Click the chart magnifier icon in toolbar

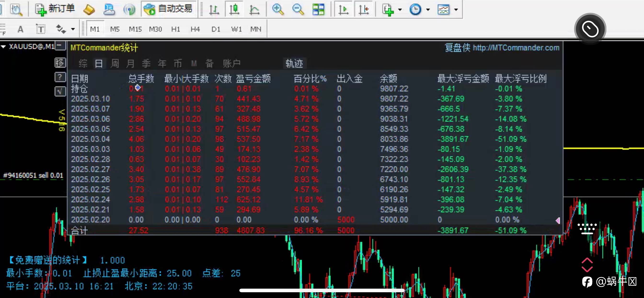click(x=16, y=10)
